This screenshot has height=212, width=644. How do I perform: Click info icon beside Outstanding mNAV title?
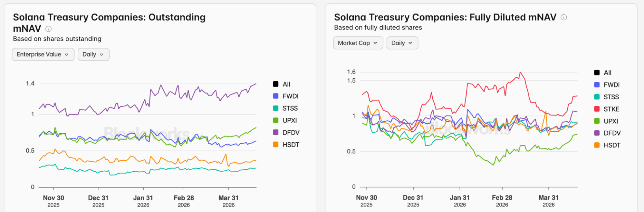48,29
